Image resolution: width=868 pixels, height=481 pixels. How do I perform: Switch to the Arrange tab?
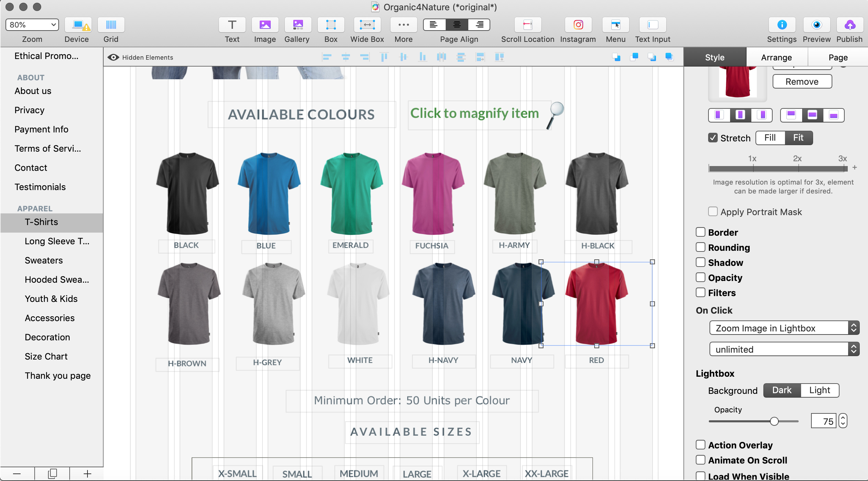coord(776,57)
